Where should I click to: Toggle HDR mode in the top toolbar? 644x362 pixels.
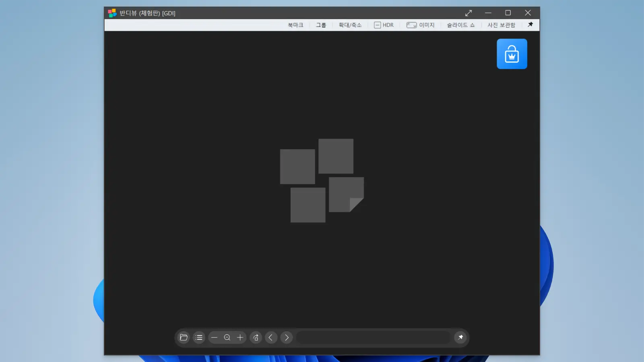384,25
